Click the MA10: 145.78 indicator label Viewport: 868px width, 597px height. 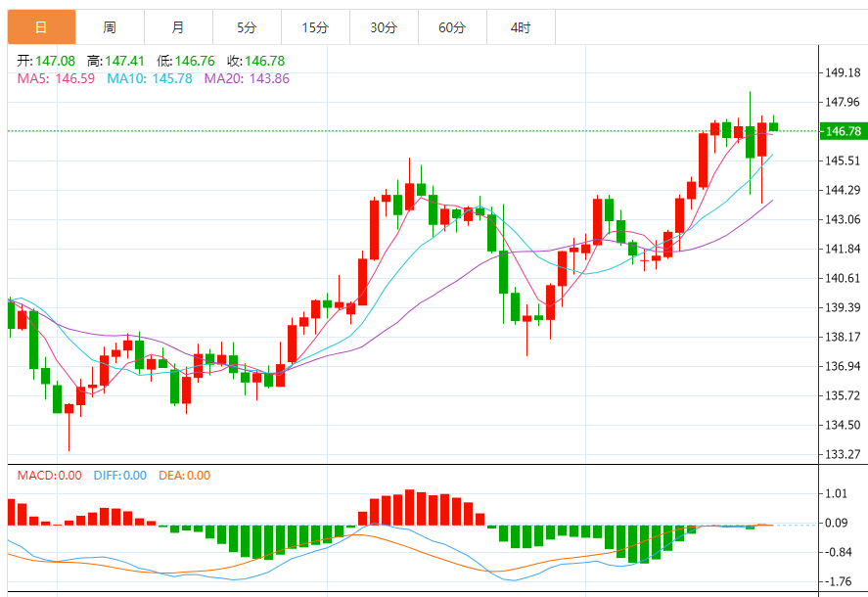pyautogui.click(x=150, y=78)
